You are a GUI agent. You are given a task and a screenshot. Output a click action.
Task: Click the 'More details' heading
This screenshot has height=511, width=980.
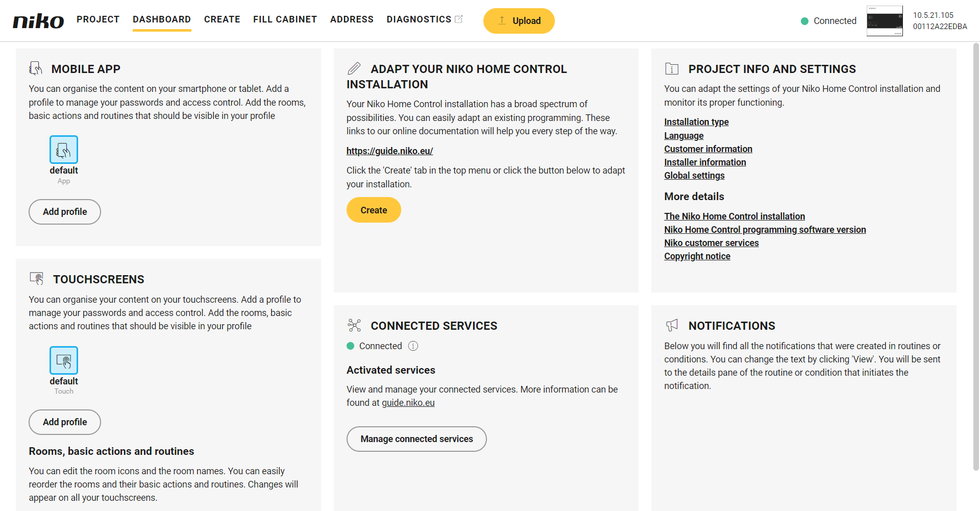694,197
